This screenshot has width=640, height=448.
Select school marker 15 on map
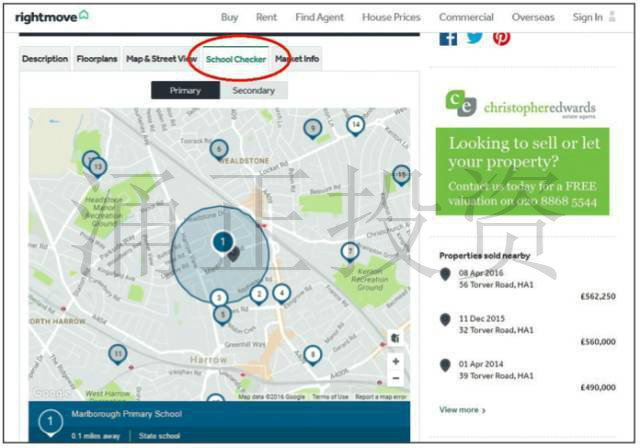[x=402, y=175]
